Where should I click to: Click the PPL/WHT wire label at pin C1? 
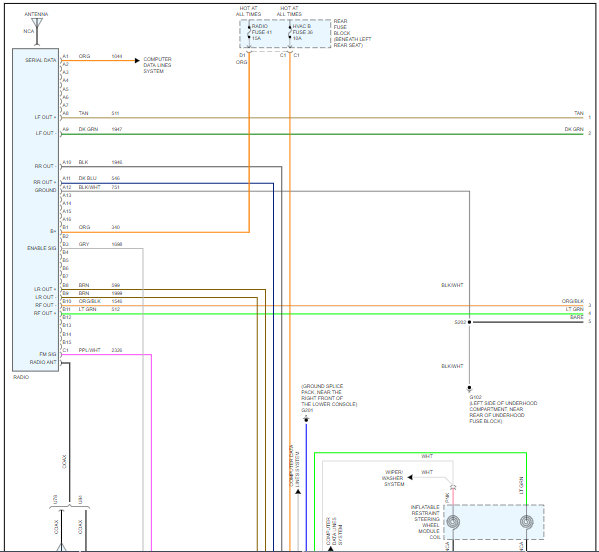coord(89,350)
